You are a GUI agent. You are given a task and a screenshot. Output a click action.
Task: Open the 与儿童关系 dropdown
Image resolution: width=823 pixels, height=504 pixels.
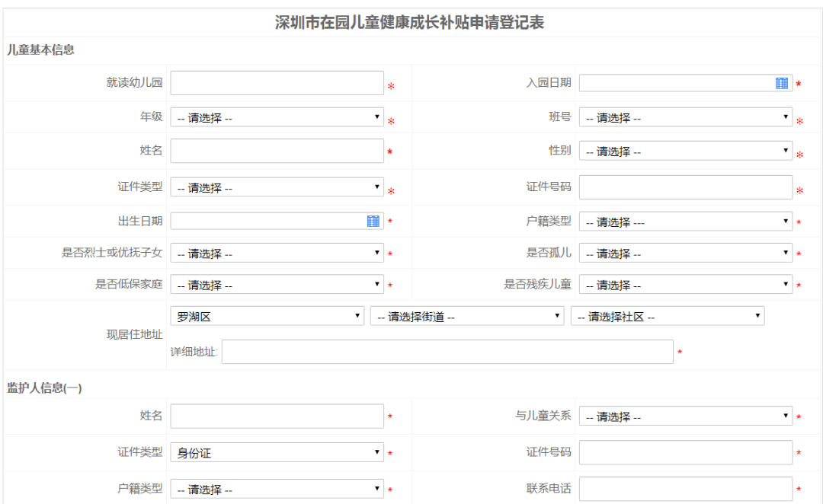(x=686, y=416)
